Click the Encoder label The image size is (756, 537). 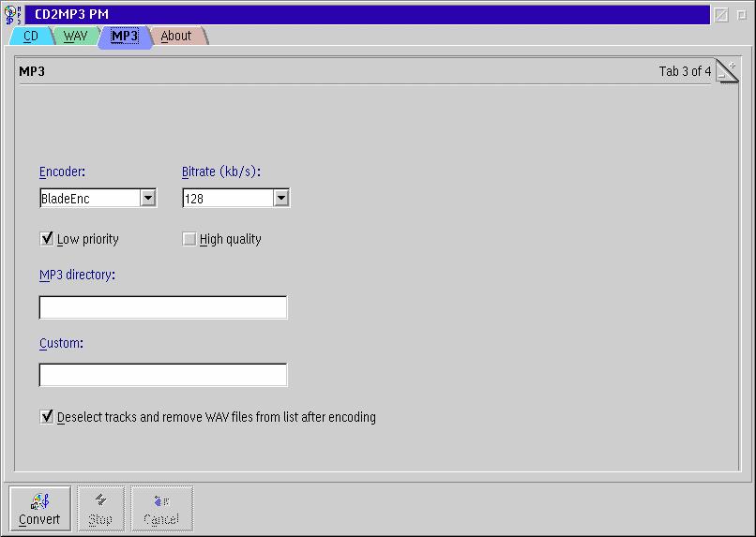tap(62, 172)
